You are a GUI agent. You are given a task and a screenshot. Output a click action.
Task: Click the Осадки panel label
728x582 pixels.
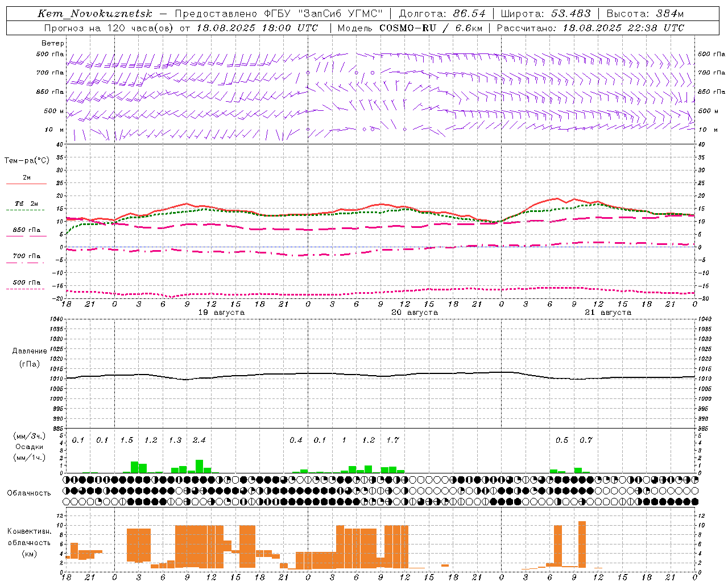tap(30, 447)
